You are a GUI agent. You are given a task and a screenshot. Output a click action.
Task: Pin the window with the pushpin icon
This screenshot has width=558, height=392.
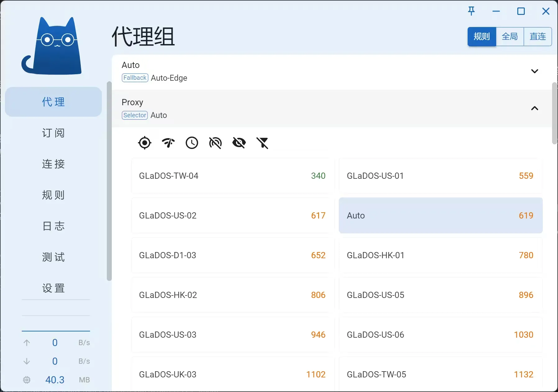471,11
